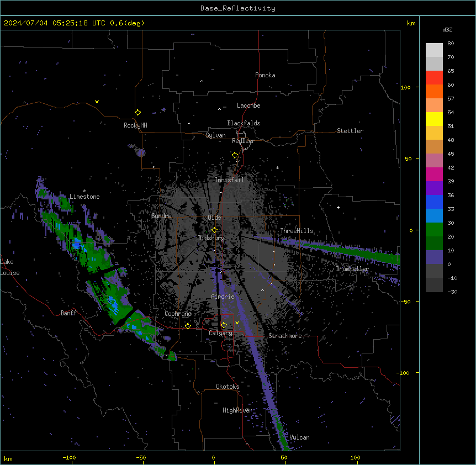Select the Cochrane label
The height and width of the screenshot is (465, 476).
tap(178, 314)
